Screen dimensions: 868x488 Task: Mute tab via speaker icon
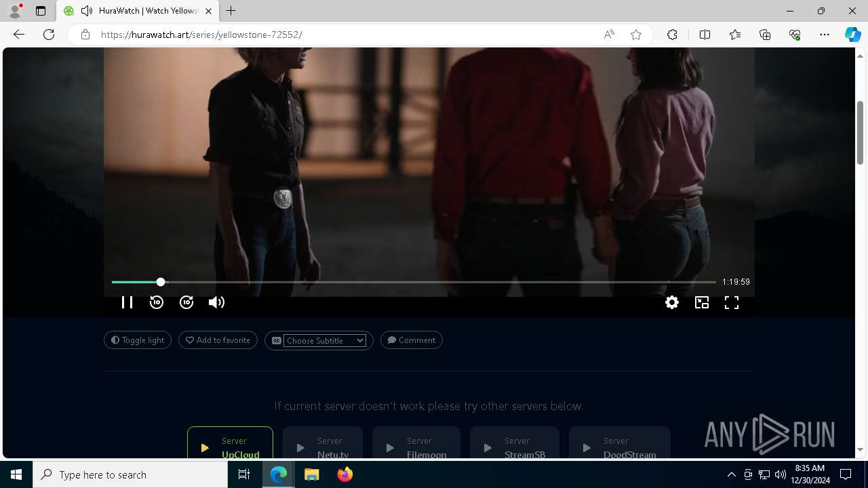pyautogui.click(x=87, y=11)
